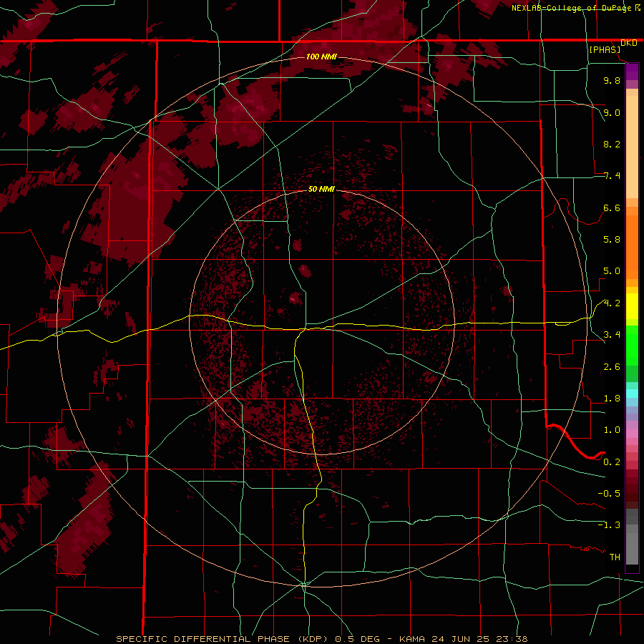Click the TH threshold label on legend
644x644 pixels.
click(615, 557)
